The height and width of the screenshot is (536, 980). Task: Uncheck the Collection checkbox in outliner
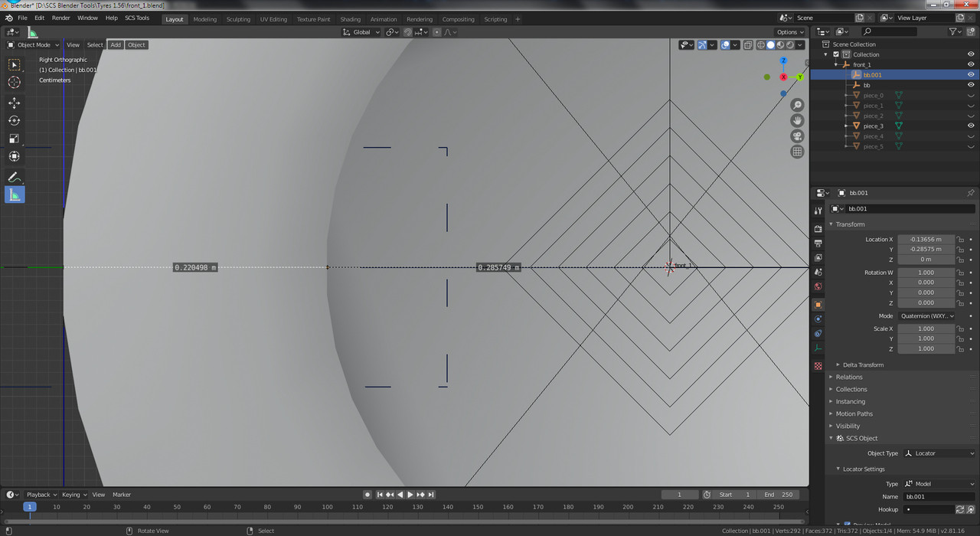tap(836, 54)
